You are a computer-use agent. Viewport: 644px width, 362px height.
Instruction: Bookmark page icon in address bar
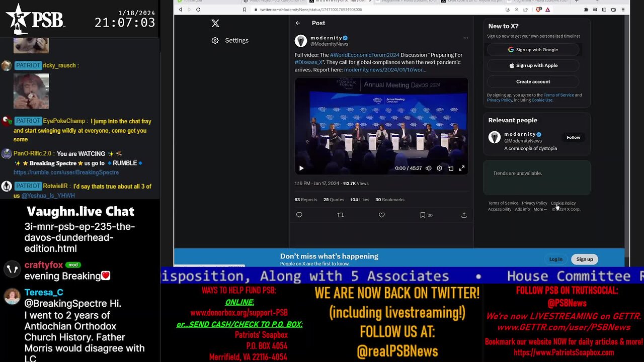click(x=245, y=10)
